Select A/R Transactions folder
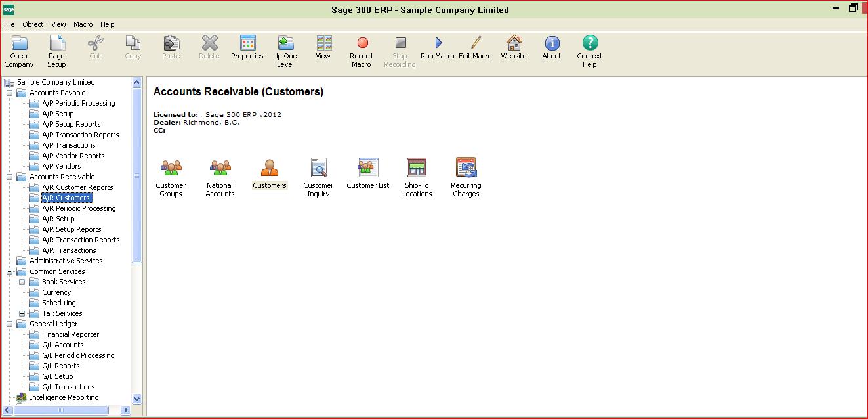This screenshot has height=419, width=868. [69, 250]
